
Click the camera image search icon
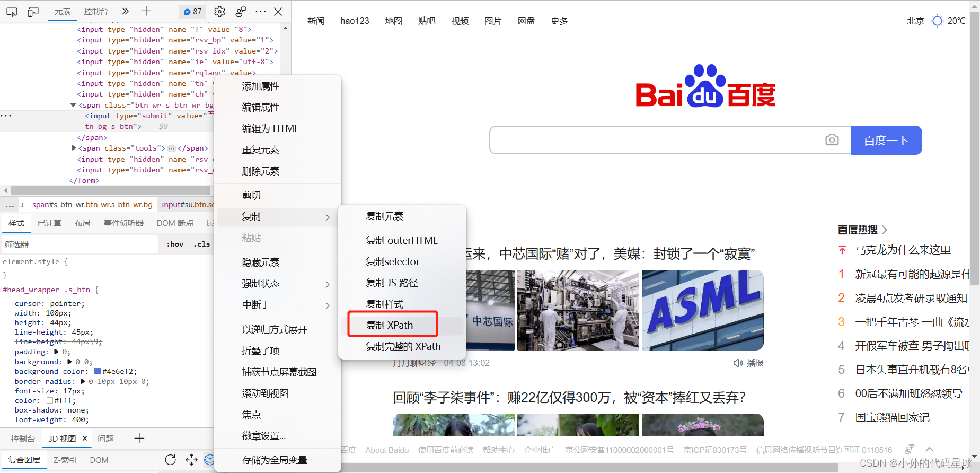[x=832, y=139]
